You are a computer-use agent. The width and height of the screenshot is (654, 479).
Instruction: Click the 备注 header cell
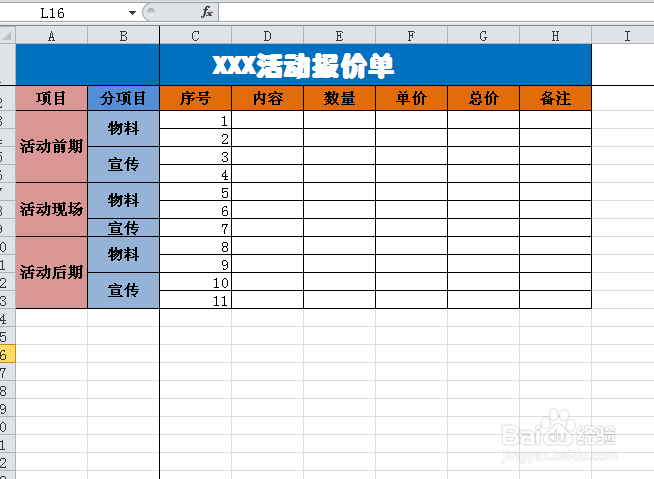click(555, 98)
